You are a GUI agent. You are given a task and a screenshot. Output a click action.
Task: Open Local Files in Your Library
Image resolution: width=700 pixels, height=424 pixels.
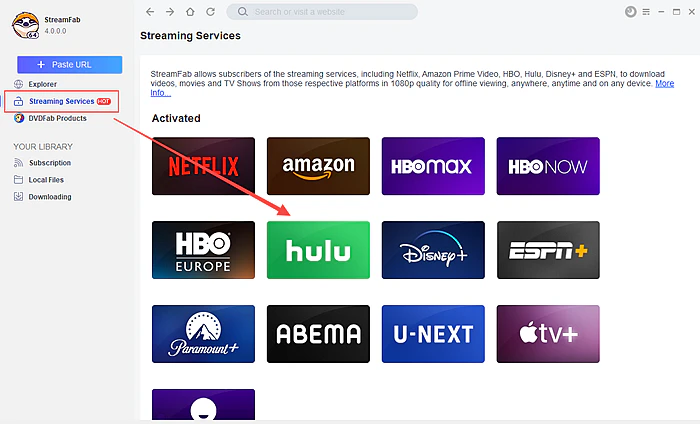coord(46,180)
